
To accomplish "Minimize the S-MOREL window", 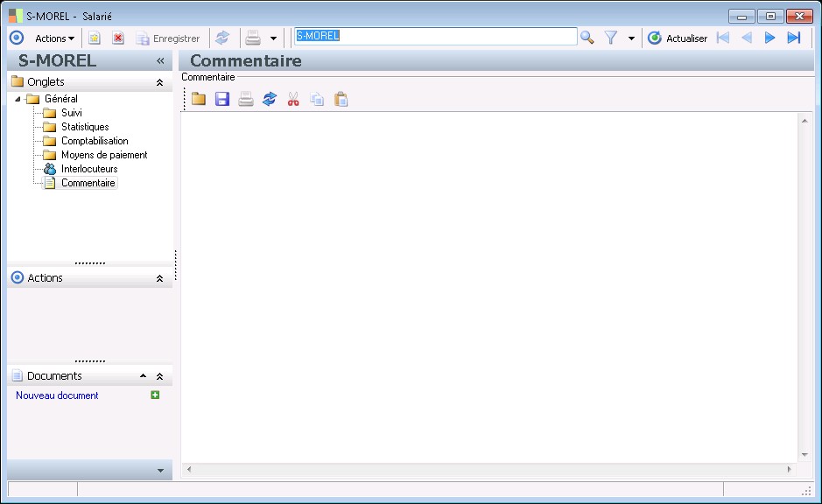I will pyautogui.click(x=741, y=17).
